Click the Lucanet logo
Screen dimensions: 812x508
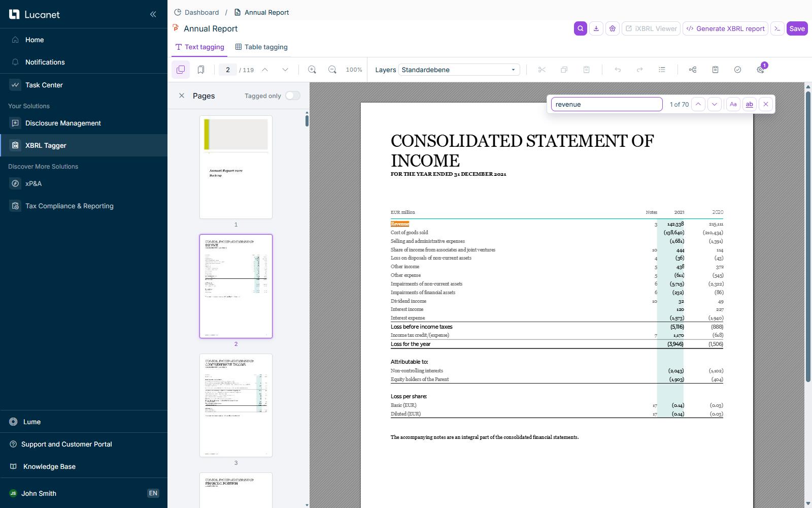coord(34,14)
